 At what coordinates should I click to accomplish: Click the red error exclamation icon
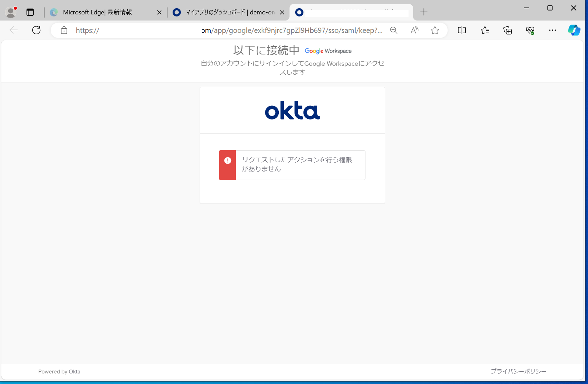click(227, 161)
